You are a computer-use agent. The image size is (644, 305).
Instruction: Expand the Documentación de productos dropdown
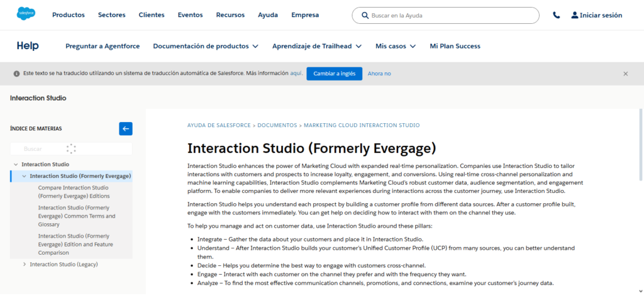[x=206, y=47]
